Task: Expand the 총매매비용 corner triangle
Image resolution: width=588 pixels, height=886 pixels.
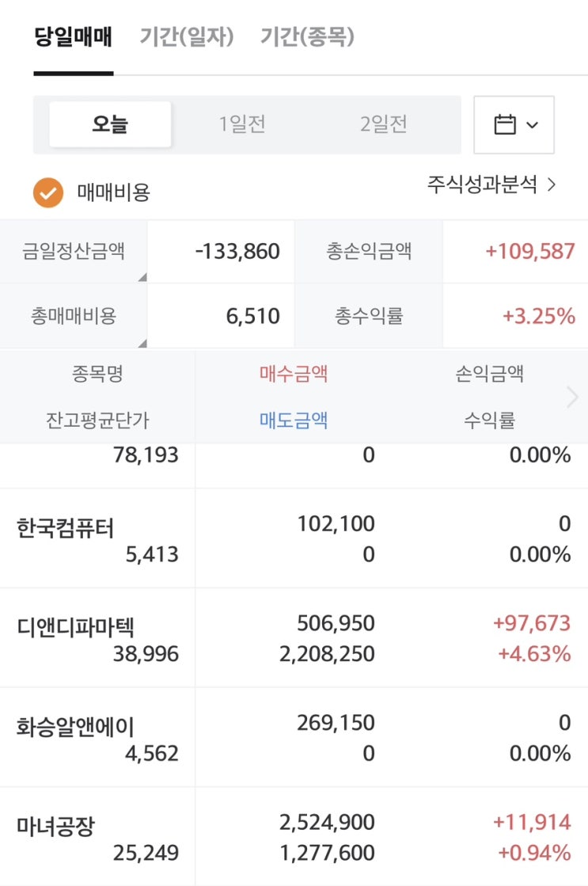Action: [142, 342]
